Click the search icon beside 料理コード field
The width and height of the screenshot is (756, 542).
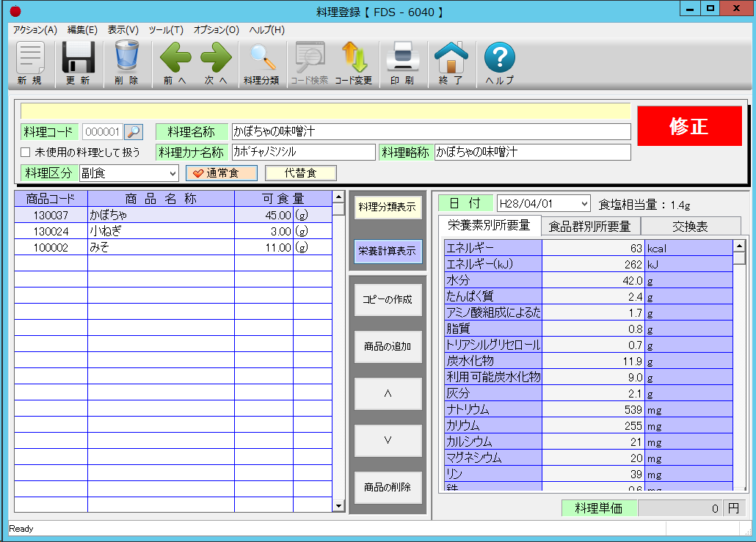tap(134, 132)
